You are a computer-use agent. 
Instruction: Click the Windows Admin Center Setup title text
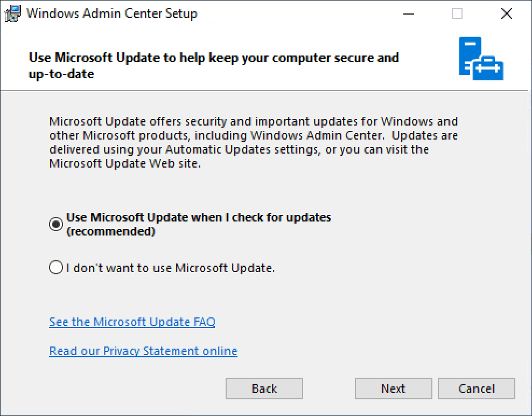112,14
